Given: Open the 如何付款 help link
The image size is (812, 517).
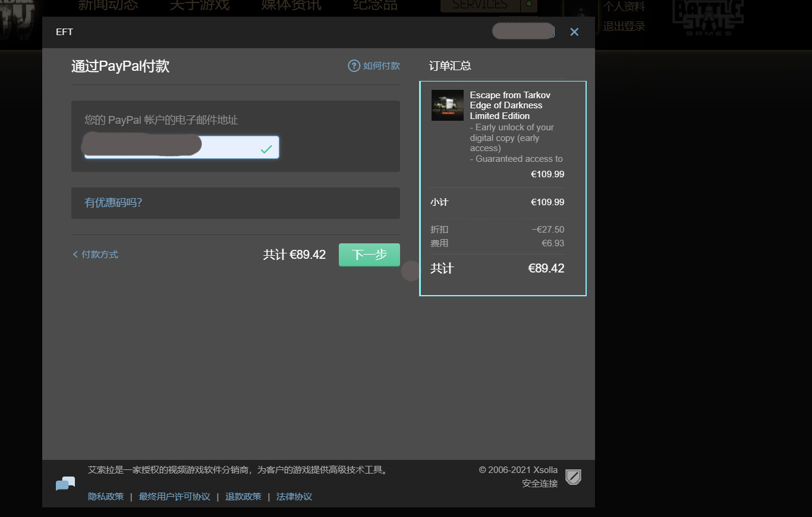Looking at the screenshot, I should tap(382, 66).
